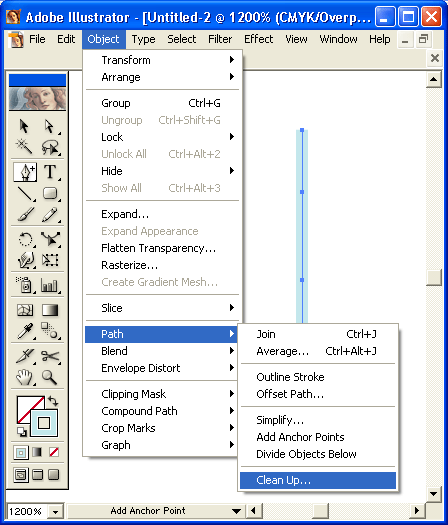Open the Effect menu
Viewport: 448px width, 525px height.
point(258,39)
